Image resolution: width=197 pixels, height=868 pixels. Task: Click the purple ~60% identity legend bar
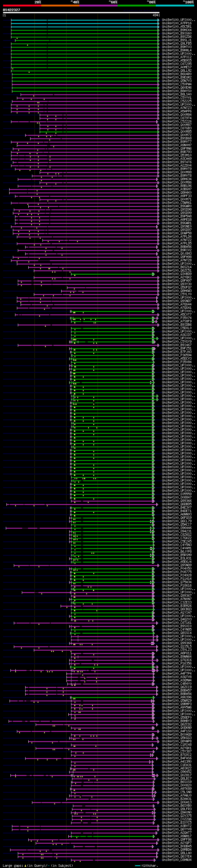point(99,6)
